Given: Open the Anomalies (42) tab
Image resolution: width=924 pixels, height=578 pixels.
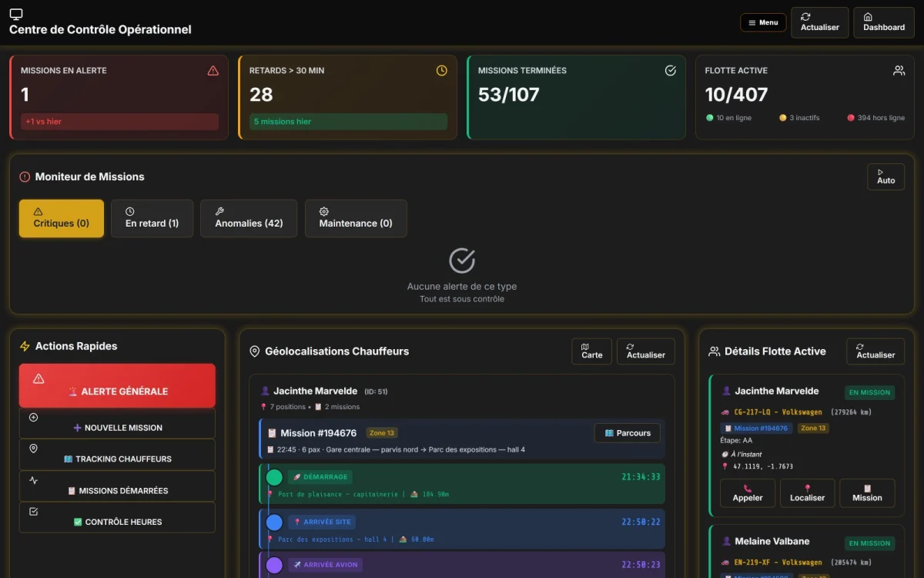Looking at the screenshot, I should click(x=249, y=218).
